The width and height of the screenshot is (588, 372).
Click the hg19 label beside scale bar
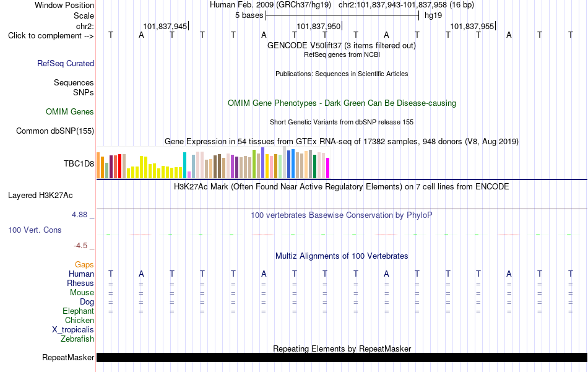(x=433, y=15)
